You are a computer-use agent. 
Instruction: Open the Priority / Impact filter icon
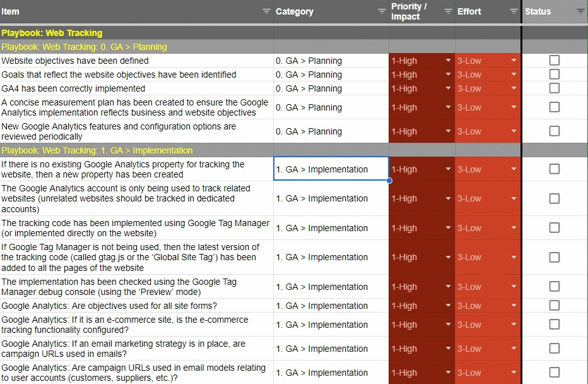click(448, 11)
